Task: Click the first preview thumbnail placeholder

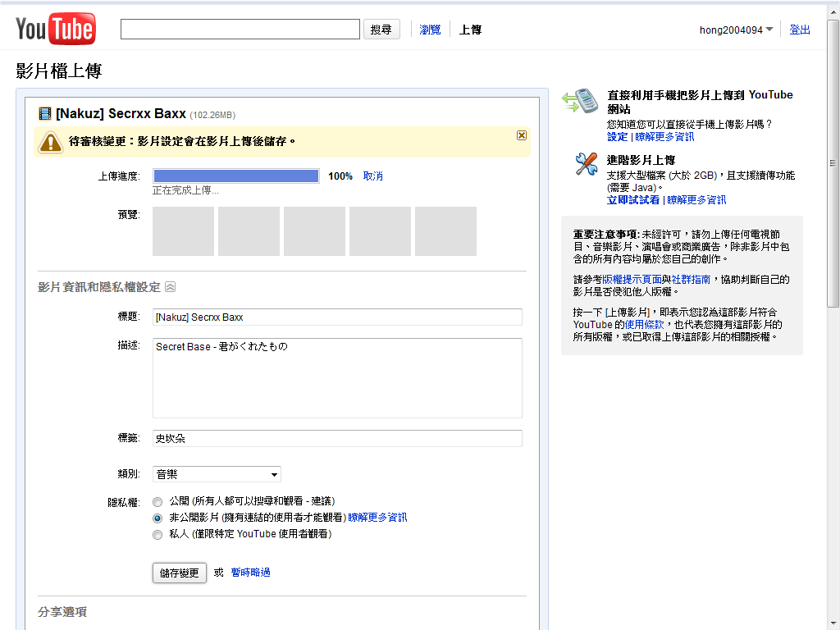Action: click(x=183, y=231)
